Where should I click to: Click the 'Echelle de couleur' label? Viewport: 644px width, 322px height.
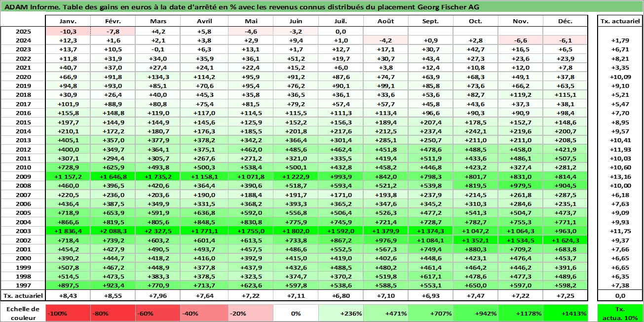click(x=23, y=314)
